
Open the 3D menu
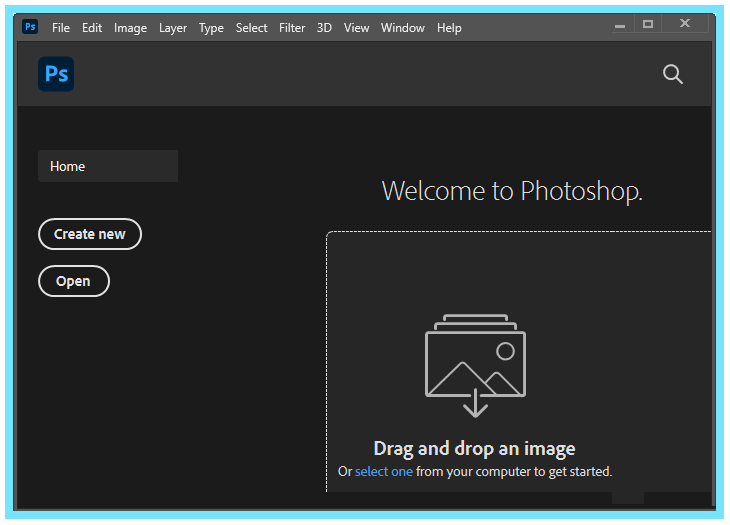click(x=324, y=28)
